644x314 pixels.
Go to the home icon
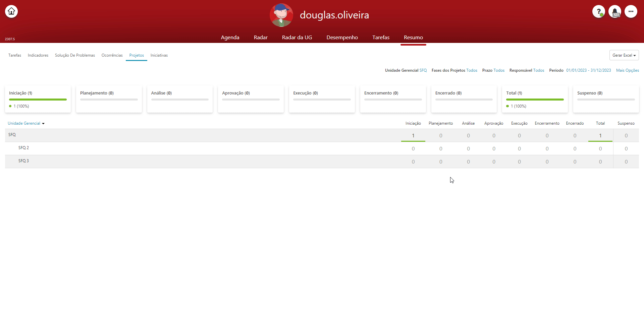coord(11,11)
